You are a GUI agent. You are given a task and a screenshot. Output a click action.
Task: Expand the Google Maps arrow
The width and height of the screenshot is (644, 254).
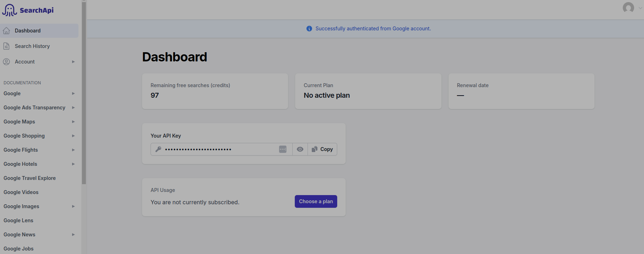pos(74,122)
